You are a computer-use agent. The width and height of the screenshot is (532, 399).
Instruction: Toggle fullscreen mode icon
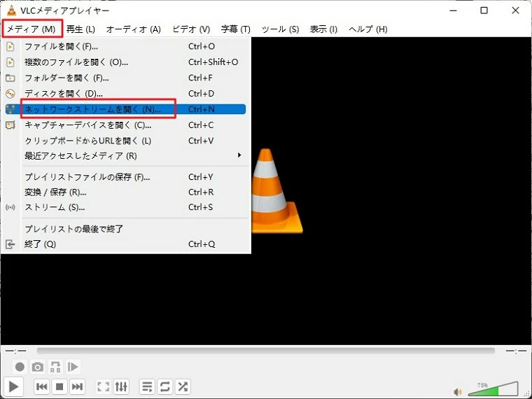(x=103, y=386)
